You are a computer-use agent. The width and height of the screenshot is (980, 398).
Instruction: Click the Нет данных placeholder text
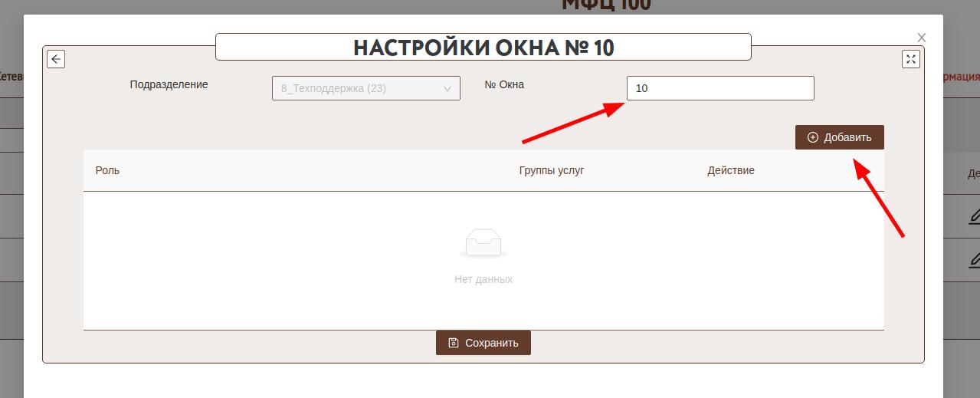483,279
